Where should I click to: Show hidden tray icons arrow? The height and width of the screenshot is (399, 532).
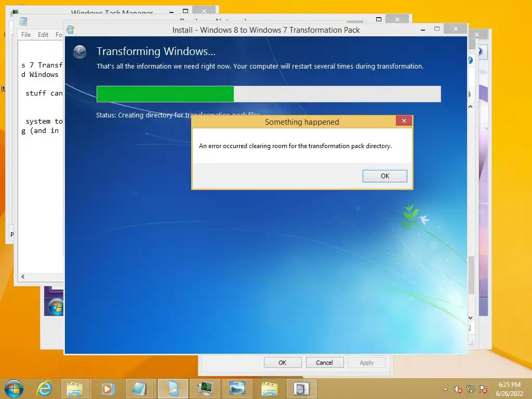(445, 389)
